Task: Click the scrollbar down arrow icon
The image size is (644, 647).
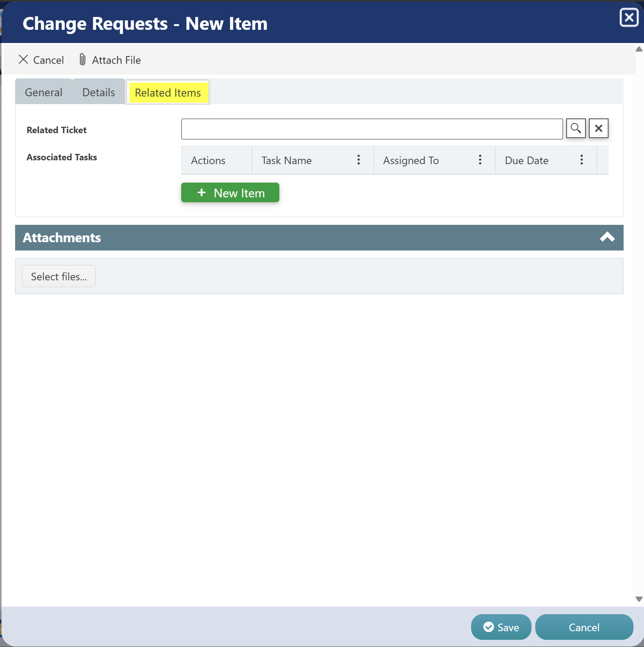Action: coord(638,599)
